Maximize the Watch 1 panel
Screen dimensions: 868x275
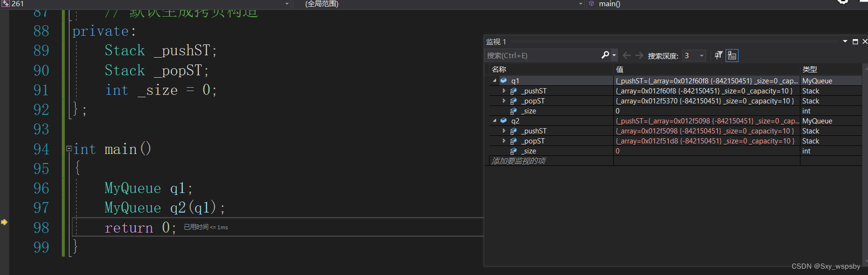[855, 41]
